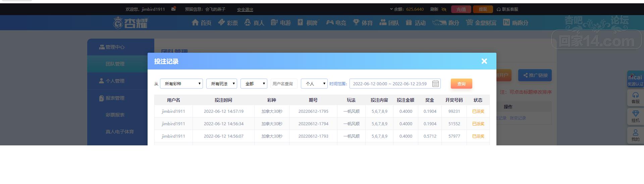Click bet time 2022-06-12 14:56:34

[x=224, y=124]
